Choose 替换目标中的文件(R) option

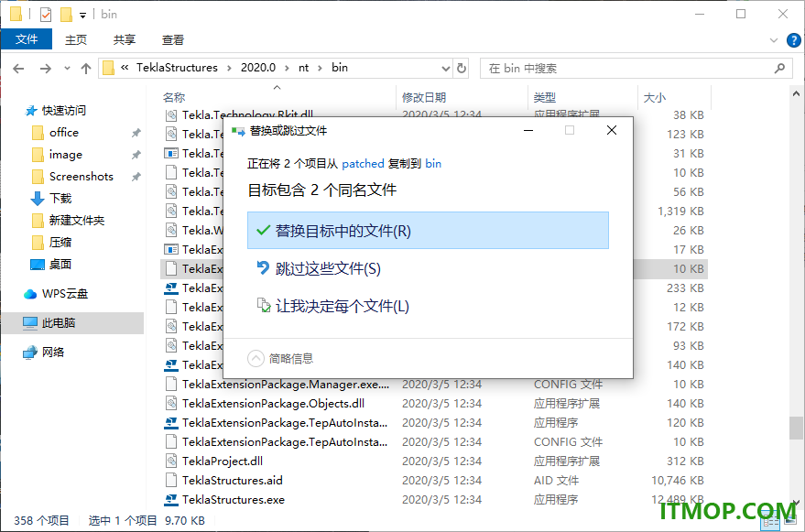coord(428,231)
